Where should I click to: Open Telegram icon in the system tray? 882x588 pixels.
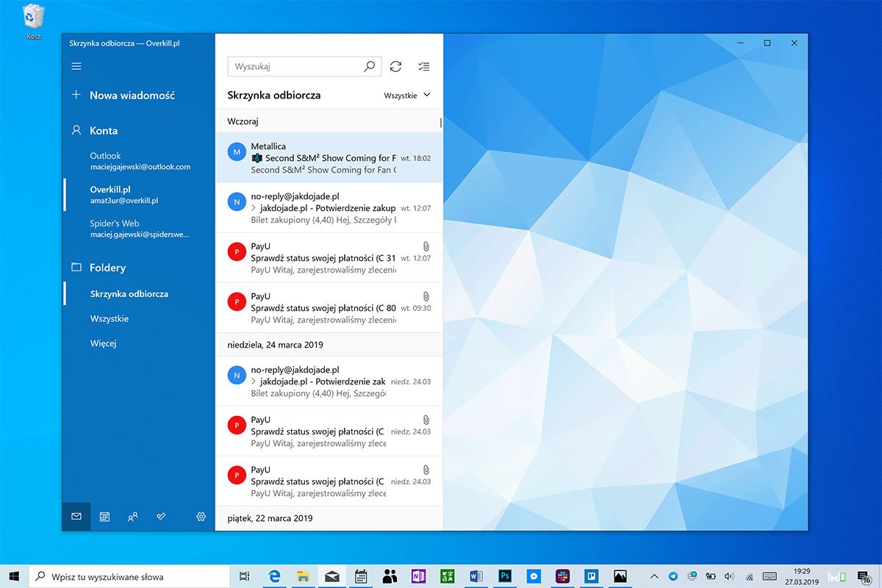[x=673, y=576]
